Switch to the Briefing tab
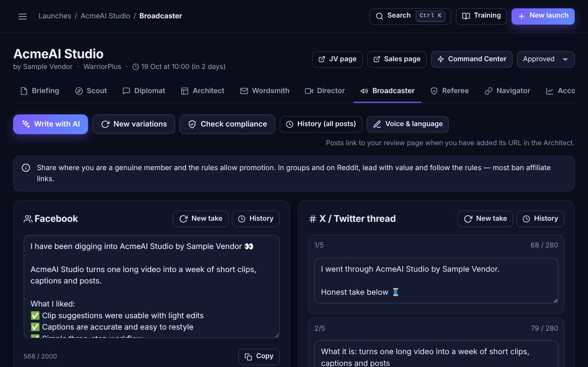The width and height of the screenshot is (588, 367). (x=40, y=91)
